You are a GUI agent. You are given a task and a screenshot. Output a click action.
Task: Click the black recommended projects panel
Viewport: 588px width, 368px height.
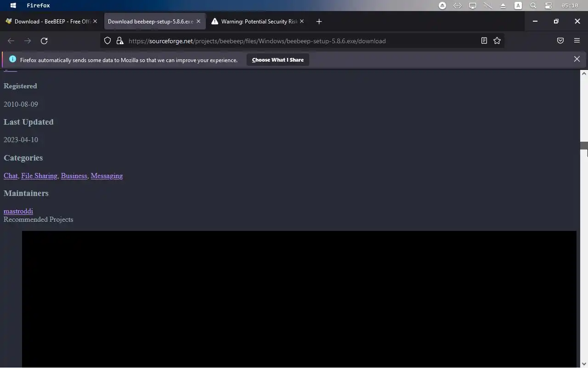299,299
